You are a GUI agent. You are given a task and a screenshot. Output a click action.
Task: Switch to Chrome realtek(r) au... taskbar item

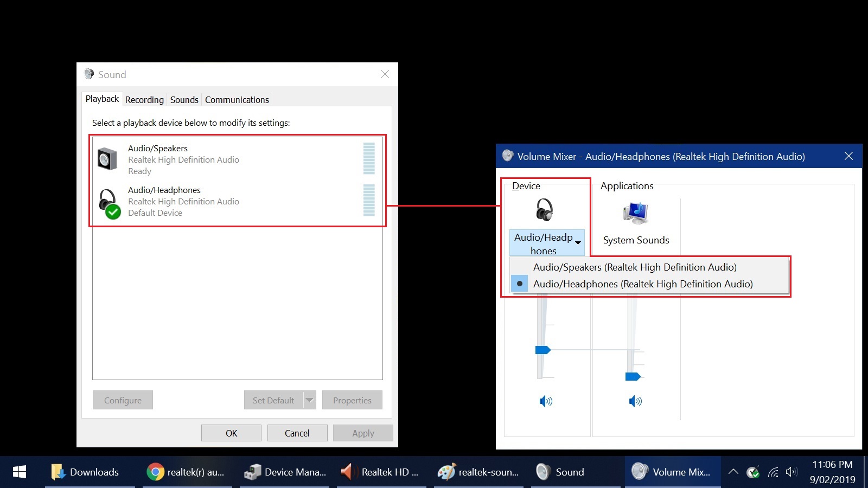[x=186, y=472]
